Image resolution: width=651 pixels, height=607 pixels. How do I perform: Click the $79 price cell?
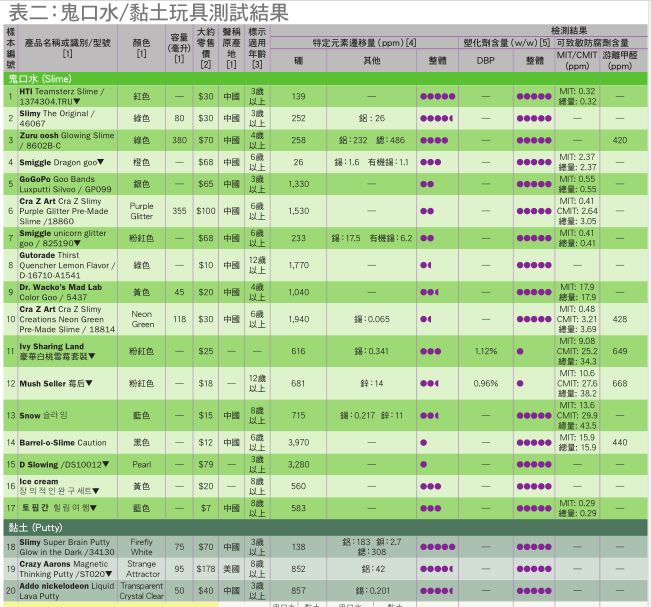(206, 464)
